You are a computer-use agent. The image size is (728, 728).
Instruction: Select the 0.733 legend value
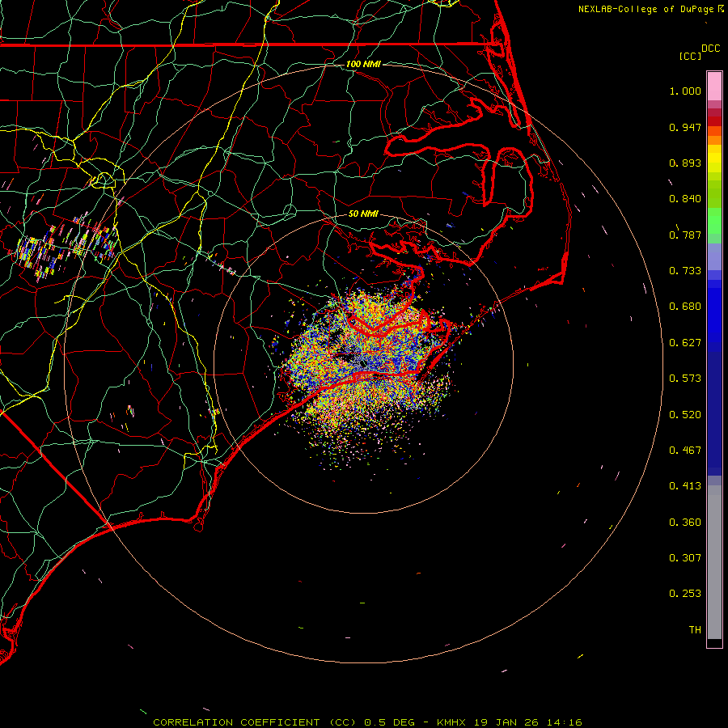(x=685, y=271)
